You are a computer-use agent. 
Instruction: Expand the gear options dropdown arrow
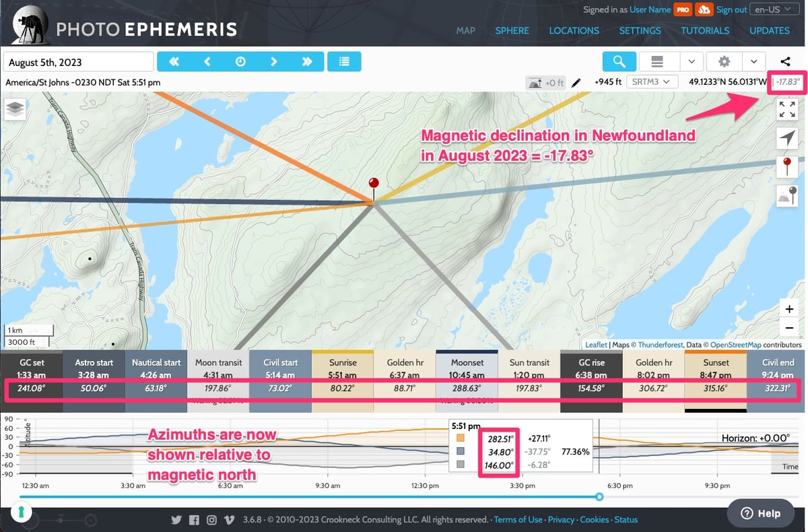pos(754,61)
